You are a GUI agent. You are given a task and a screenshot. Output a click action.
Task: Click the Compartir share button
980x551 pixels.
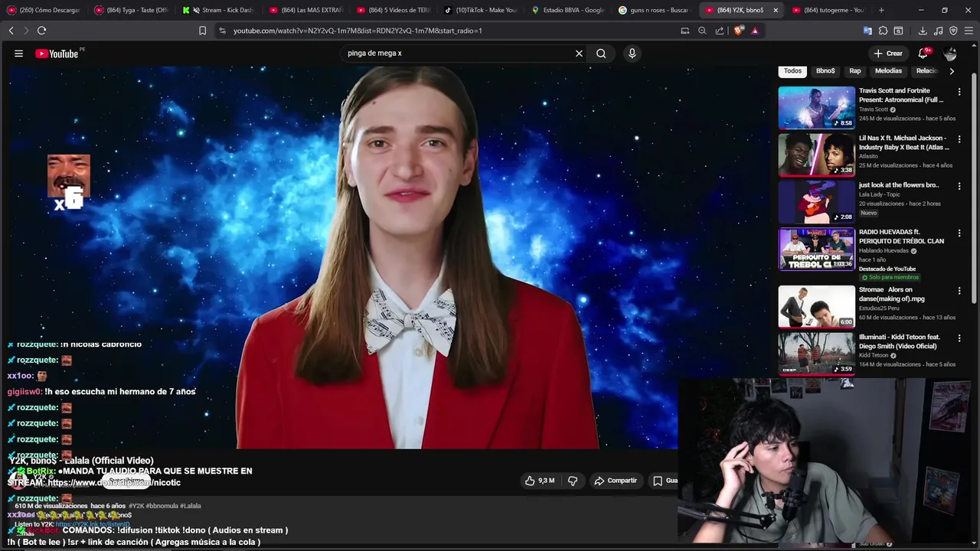pos(616,481)
